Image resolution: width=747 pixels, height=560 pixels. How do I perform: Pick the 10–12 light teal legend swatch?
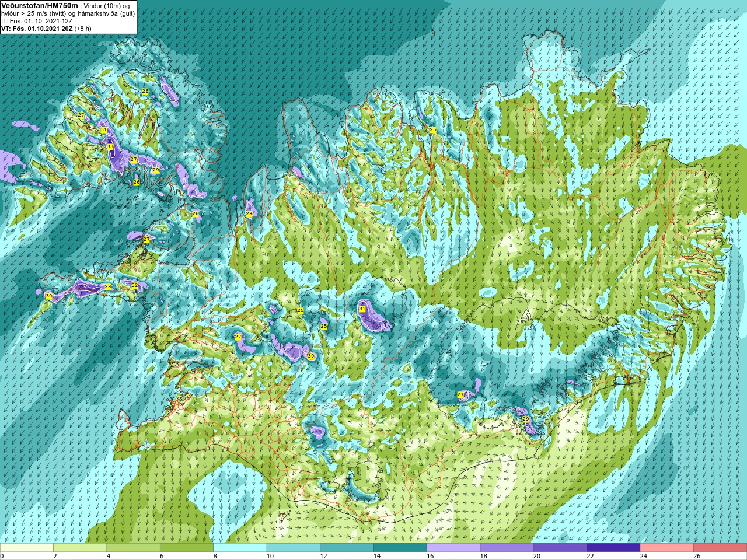294,548
